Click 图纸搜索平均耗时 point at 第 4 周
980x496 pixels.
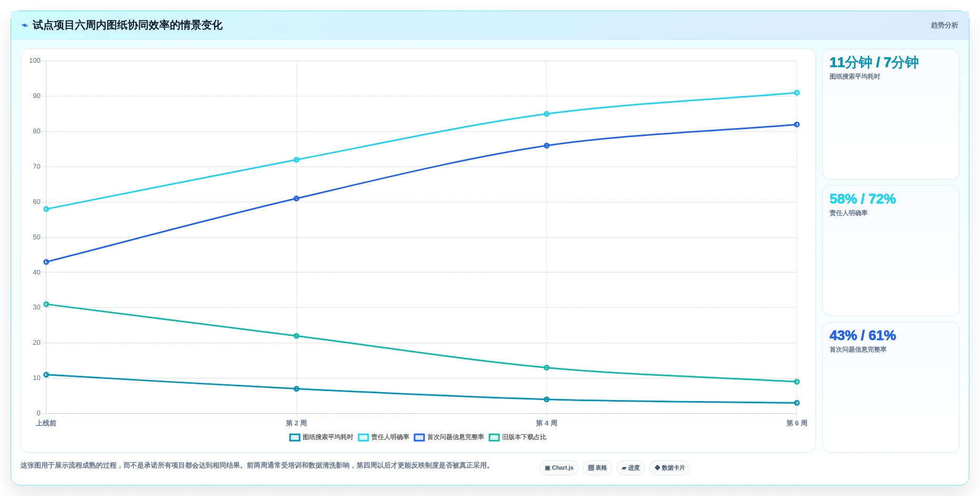546,400
